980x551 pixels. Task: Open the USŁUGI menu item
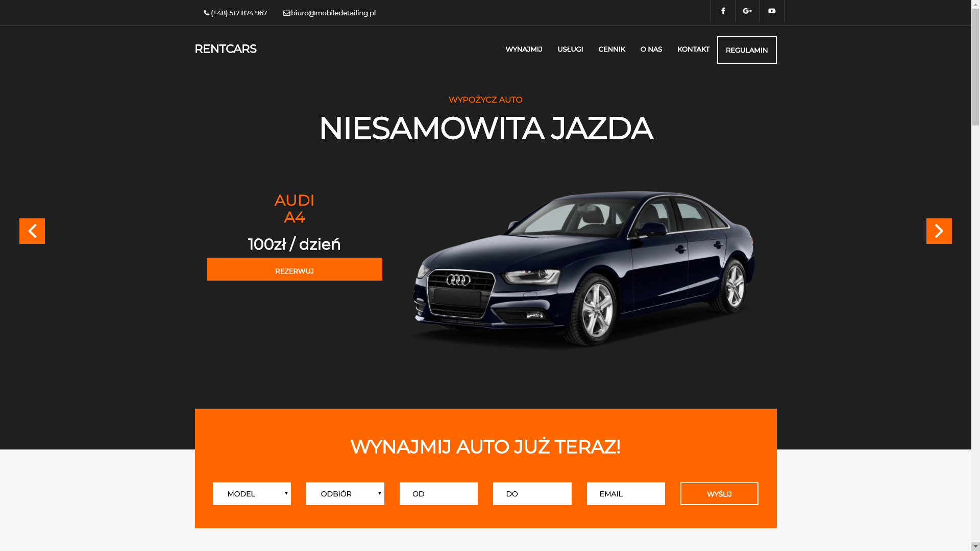570,49
